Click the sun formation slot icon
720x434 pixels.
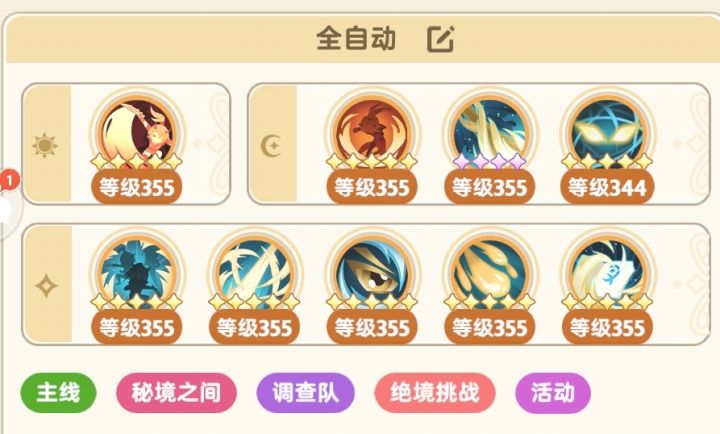tap(45, 145)
